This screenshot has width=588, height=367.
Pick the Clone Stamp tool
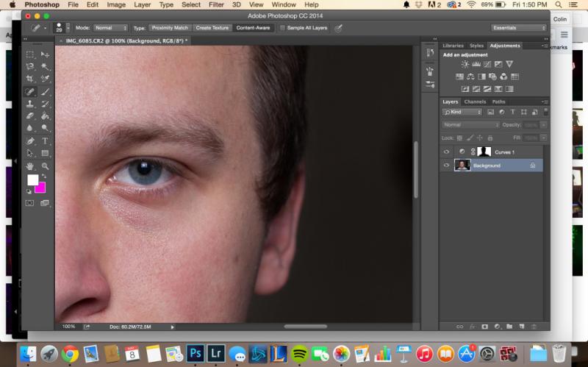pos(29,104)
